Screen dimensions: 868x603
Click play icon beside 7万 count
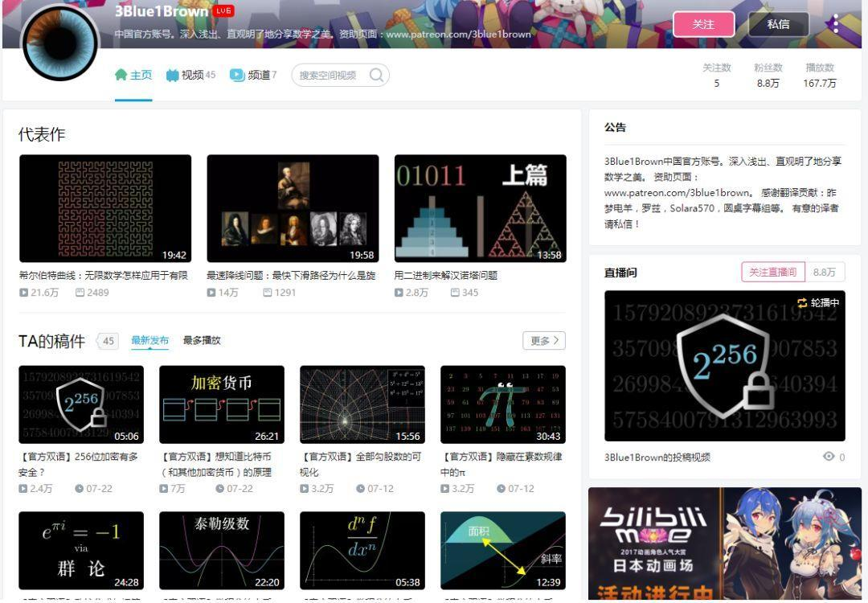pyautogui.click(x=164, y=488)
